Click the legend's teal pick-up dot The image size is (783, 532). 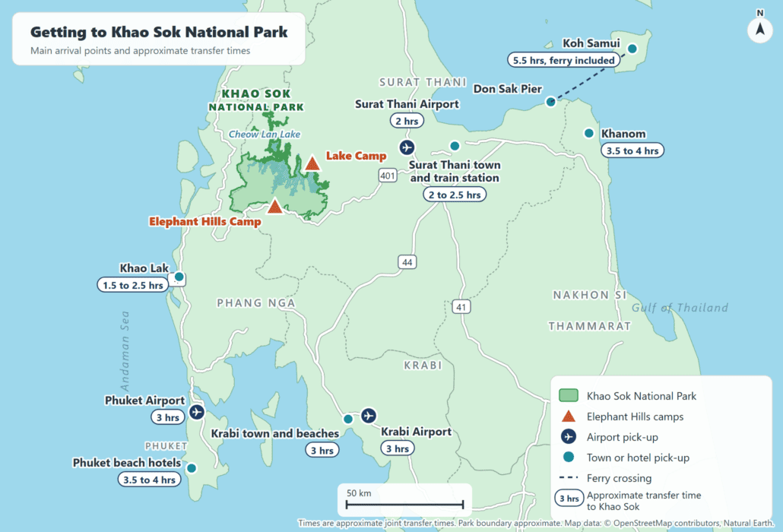[569, 458]
